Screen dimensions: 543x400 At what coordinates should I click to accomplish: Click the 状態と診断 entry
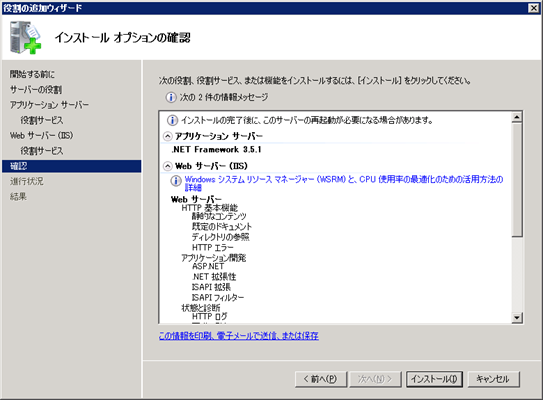(x=201, y=308)
